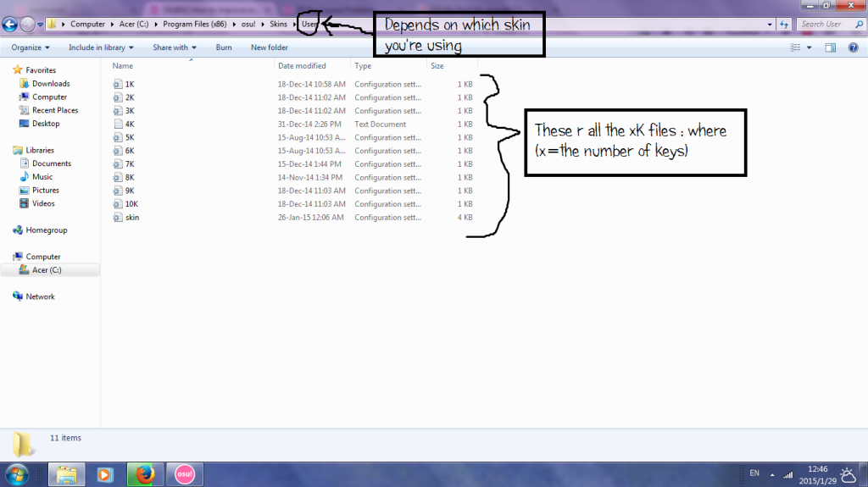The height and width of the screenshot is (487, 868).
Task: Open the address bar history dropdown arrow
Action: point(770,25)
